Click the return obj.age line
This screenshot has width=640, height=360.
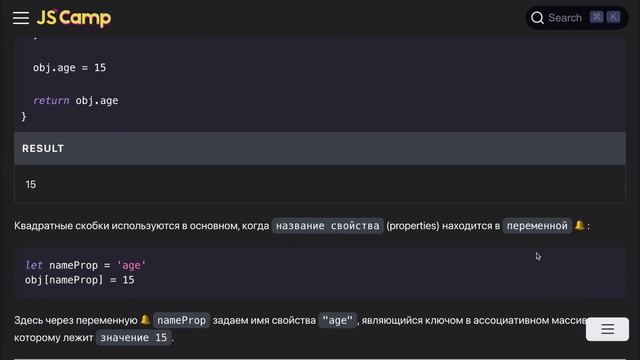pyautogui.click(x=76, y=100)
